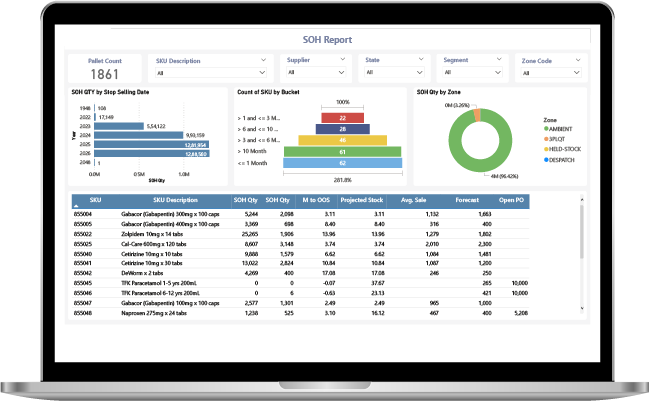Select row Cetirizine 10mg x 10 tabs

[300, 254]
